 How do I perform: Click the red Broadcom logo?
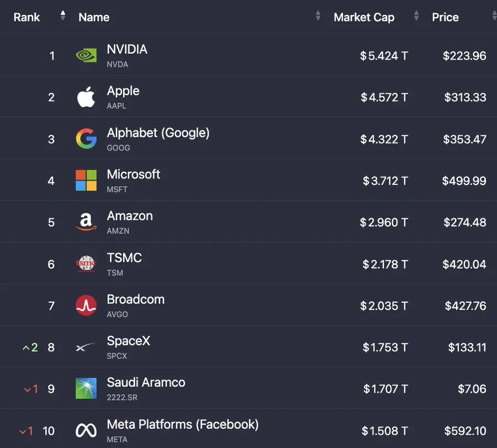86,305
